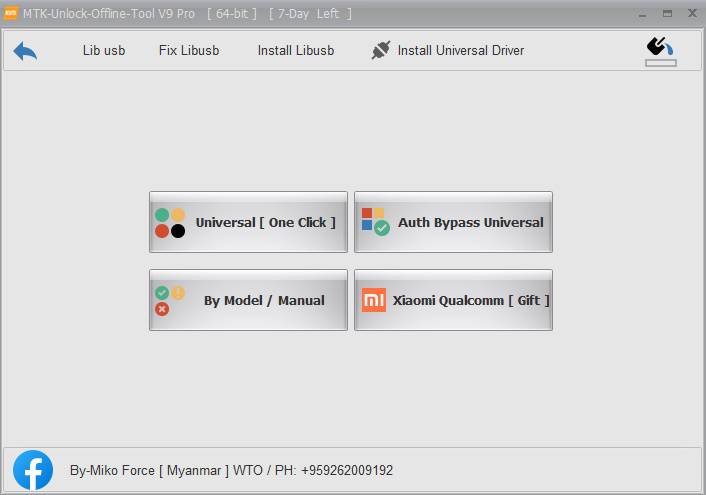This screenshot has height=495, width=706.
Task: Close the MTK-Unlock-Offline-Tool window
Action: (x=692, y=14)
